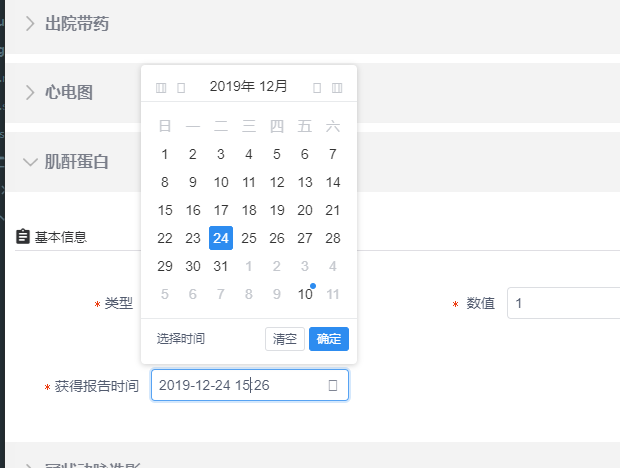Select December 29 in calendar
This screenshot has width=620, height=468.
[164, 266]
